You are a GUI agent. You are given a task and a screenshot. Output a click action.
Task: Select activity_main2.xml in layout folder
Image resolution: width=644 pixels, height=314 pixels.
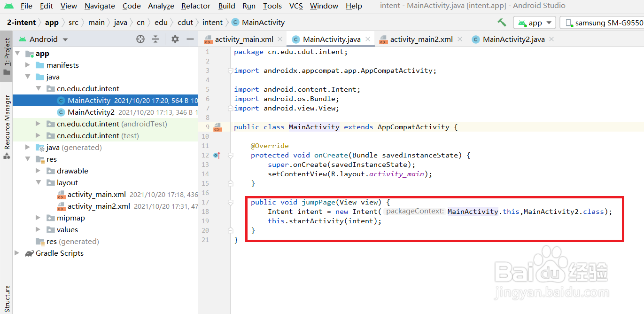coord(99,206)
